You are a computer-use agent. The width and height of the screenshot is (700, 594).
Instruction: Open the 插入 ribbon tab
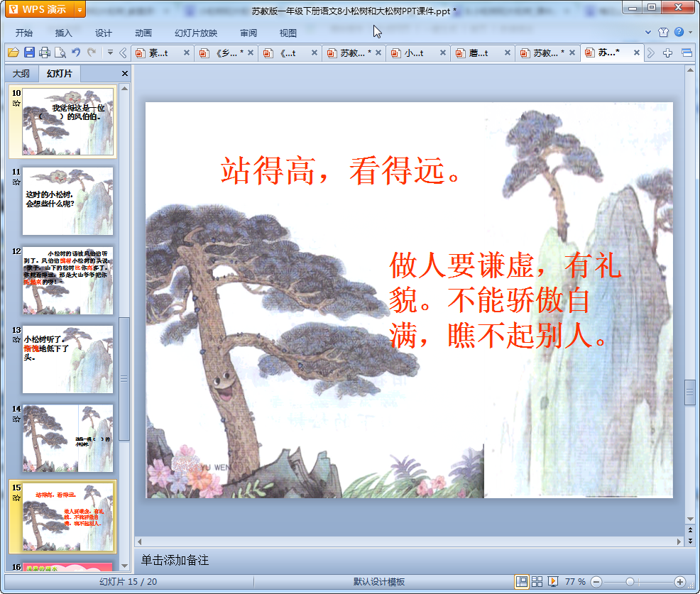[63, 33]
